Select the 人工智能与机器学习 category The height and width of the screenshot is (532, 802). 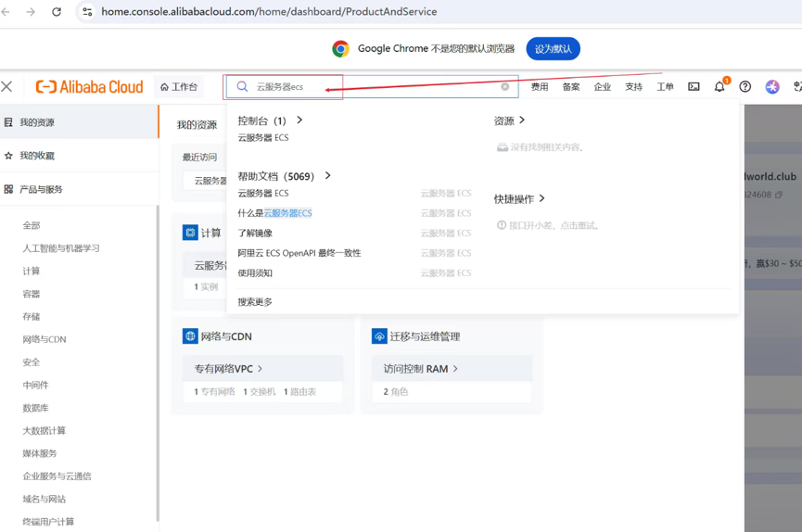(61, 248)
